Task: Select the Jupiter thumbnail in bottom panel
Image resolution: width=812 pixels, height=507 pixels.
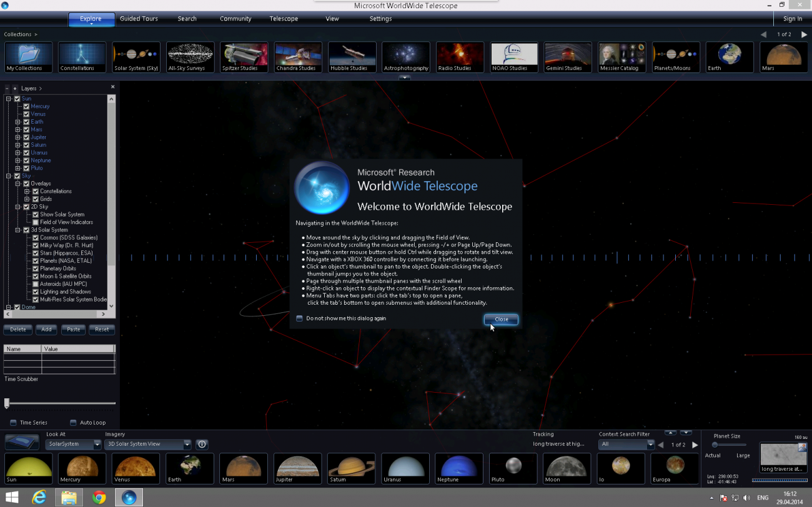Action: (x=297, y=469)
